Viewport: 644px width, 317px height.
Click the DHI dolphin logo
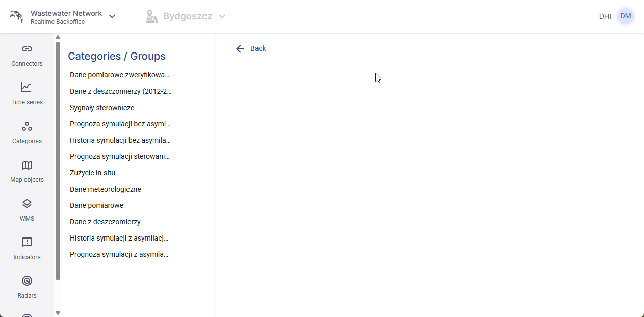[x=16, y=16]
